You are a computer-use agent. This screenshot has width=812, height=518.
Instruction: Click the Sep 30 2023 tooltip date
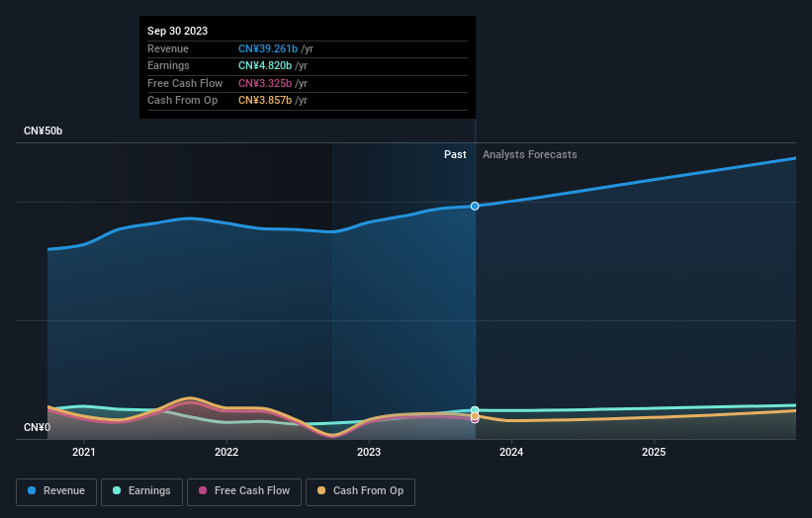tap(178, 31)
